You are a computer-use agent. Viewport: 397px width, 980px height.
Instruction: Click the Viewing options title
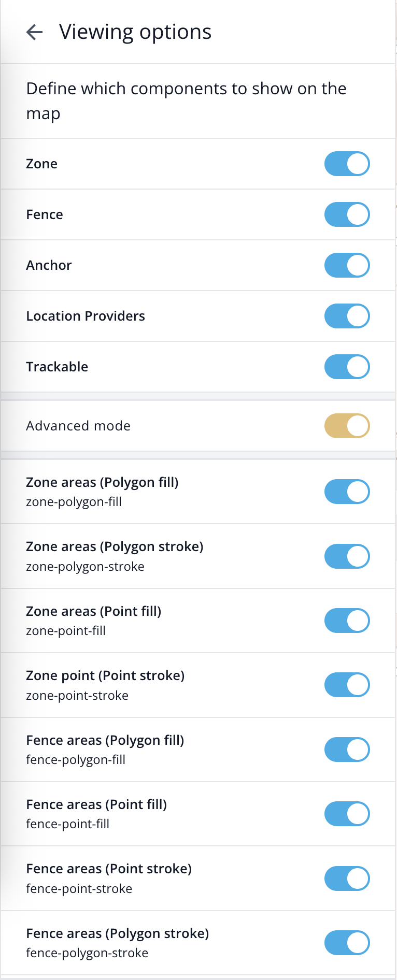point(135,32)
